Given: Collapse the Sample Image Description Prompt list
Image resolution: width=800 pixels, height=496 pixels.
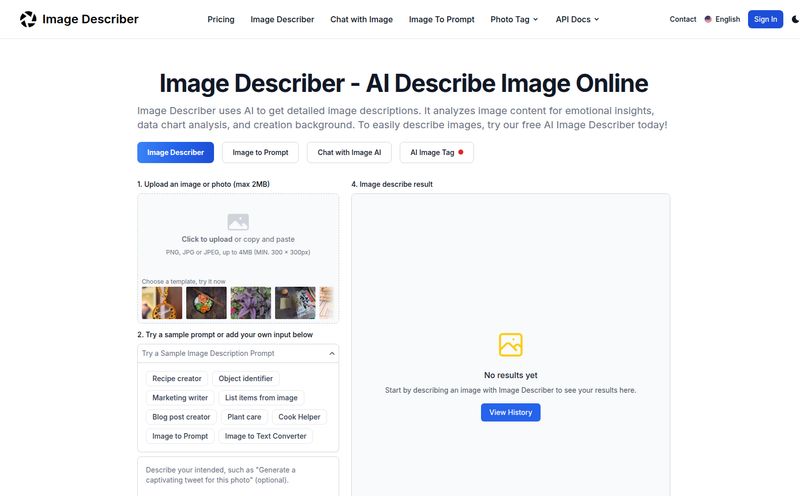Looking at the screenshot, I should pyautogui.click(x=332, y=353).
